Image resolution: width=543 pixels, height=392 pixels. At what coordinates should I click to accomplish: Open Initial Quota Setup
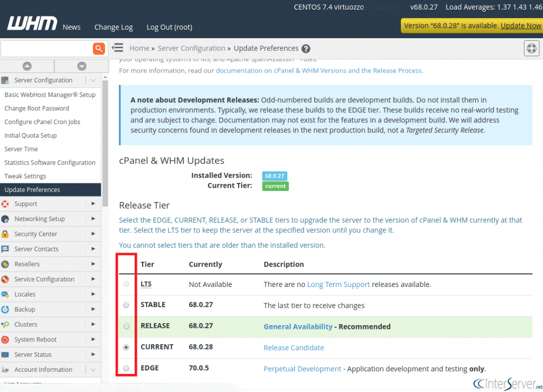click(30, 135)
